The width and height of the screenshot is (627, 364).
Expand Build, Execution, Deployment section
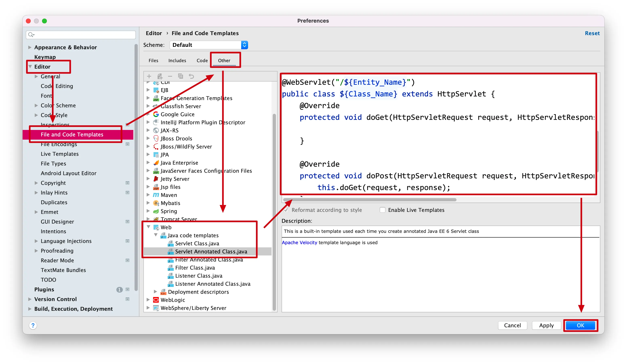(30, 309)
